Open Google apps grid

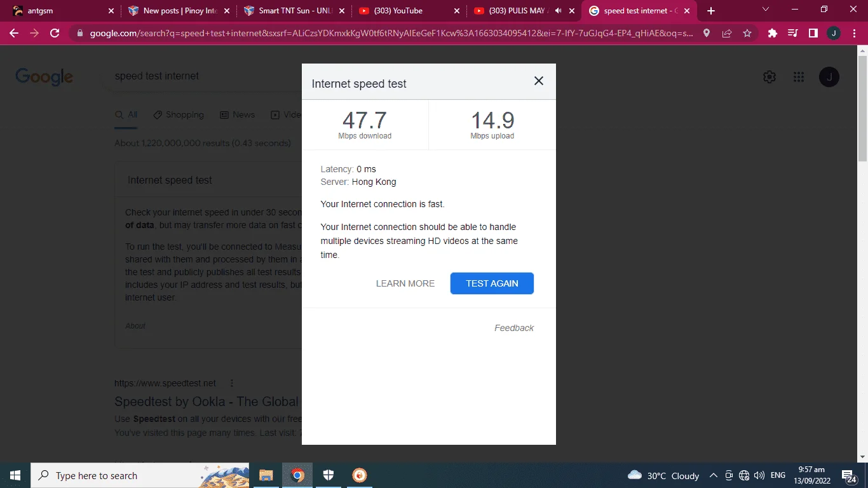[799, 77]
